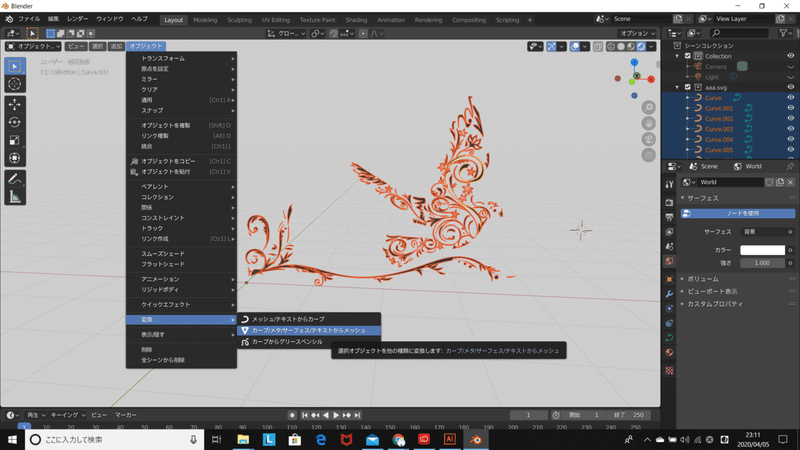Select the Select Box tool
The image size is (800, 450).
click(14, 66)
